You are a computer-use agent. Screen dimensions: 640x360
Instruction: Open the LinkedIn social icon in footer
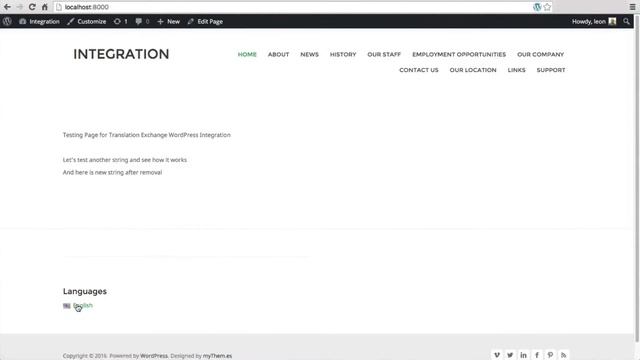click(523, 355)
